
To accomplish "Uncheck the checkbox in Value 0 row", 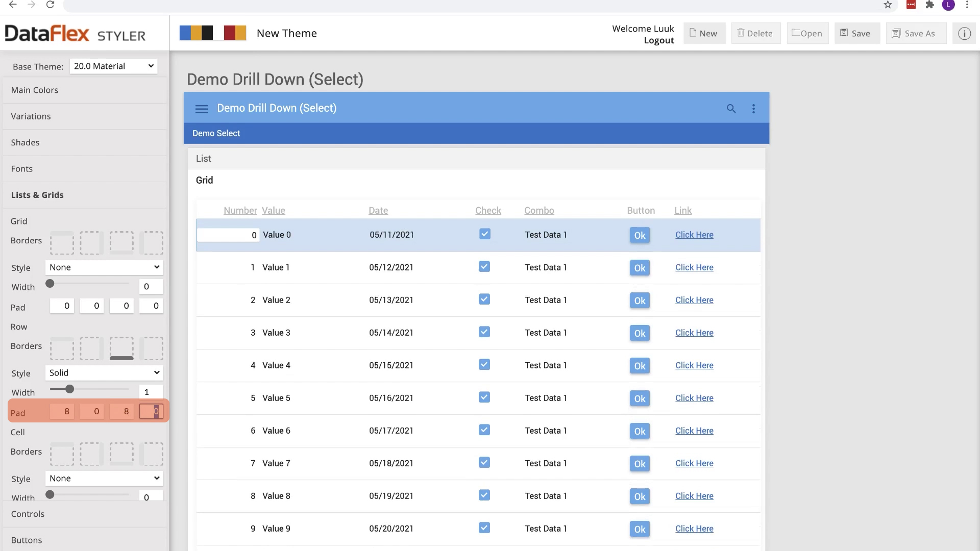I will (x=485, y=234).
